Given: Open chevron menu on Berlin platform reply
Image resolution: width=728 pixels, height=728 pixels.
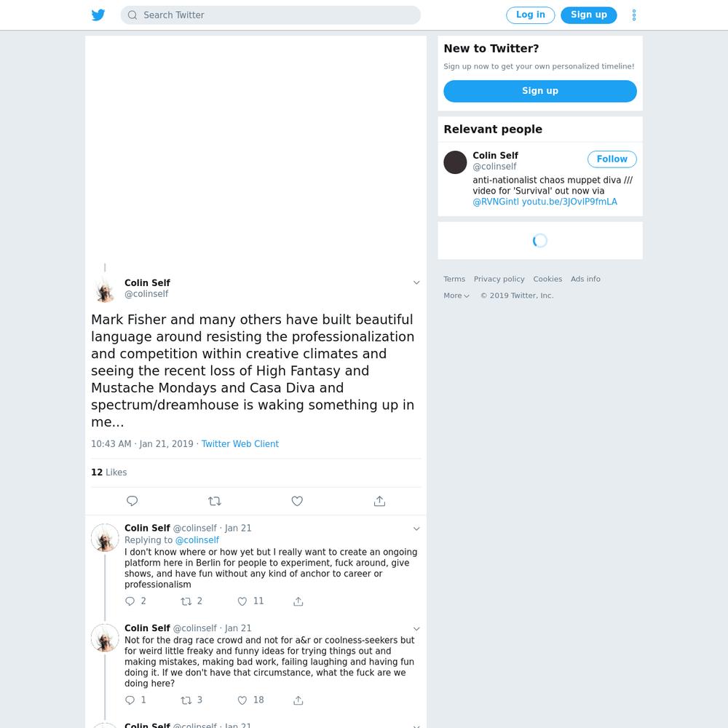Looking at the screenshot, I should coord(416,529).
